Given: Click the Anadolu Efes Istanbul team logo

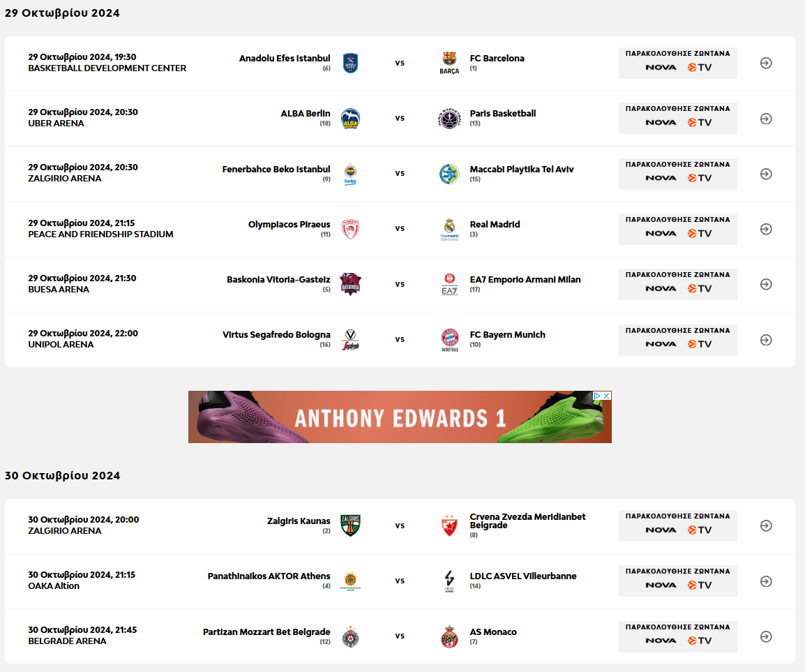Looking at the screenshot, I should [350, 64].
